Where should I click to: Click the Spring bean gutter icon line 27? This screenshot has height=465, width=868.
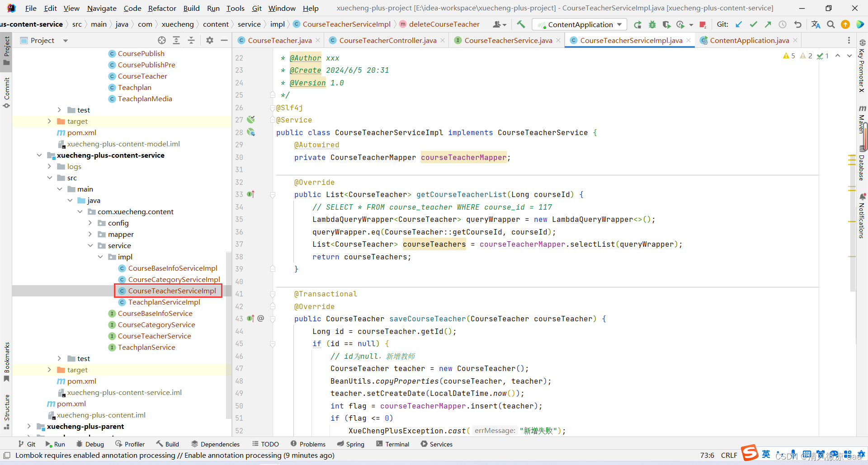coord(251,119)
